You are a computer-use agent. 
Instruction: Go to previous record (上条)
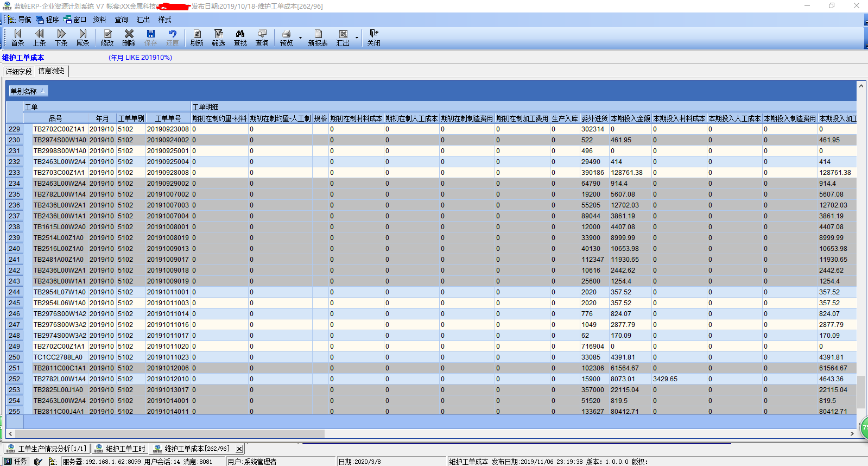point(40,38)
